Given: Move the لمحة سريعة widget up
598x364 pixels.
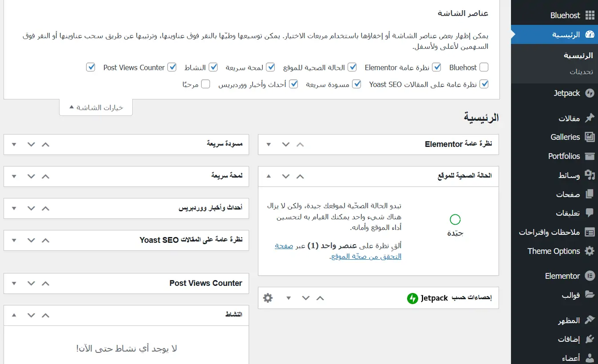Looking at the screenshot, I should (x=45, y=176).
